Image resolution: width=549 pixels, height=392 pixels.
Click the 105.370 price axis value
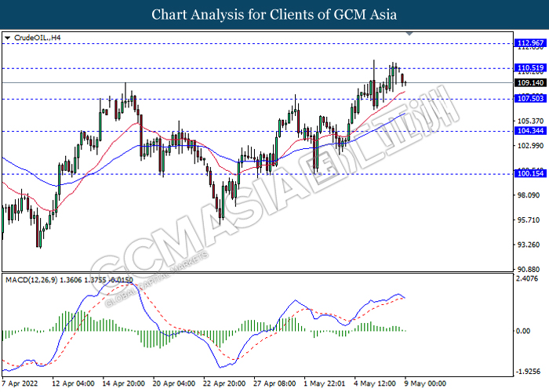(530, 121)
